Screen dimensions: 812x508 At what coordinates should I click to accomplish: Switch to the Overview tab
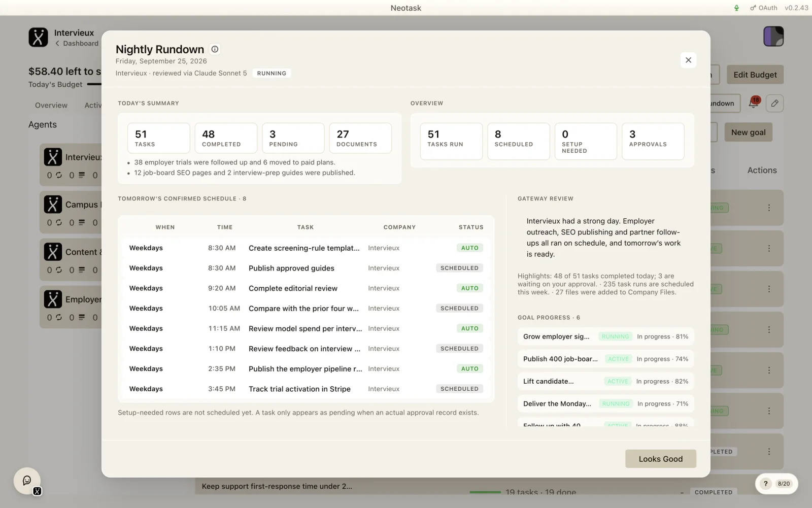51,105
